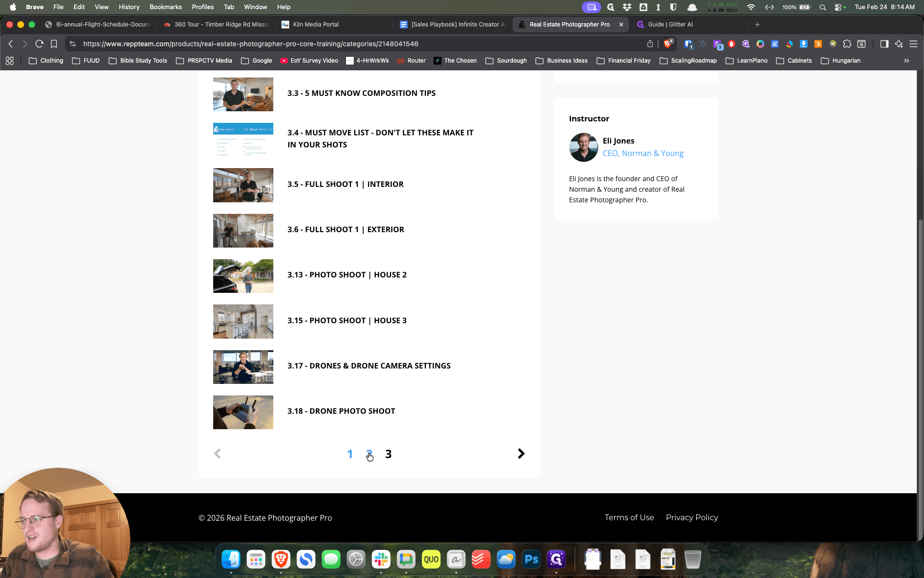Click the Spotlight search icon in menu bar

tap(822, 7)
